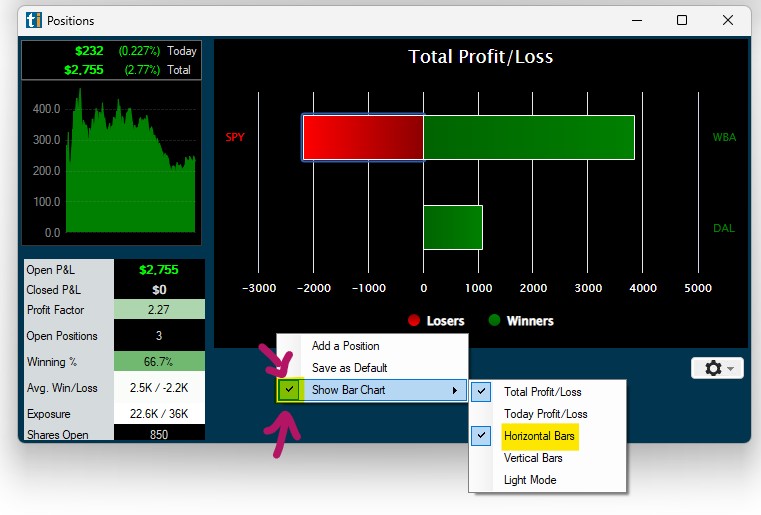Click the red Losers legend dot
This screenshot has height=515, width=761.
pyautogui.click(x=413, y=321)
